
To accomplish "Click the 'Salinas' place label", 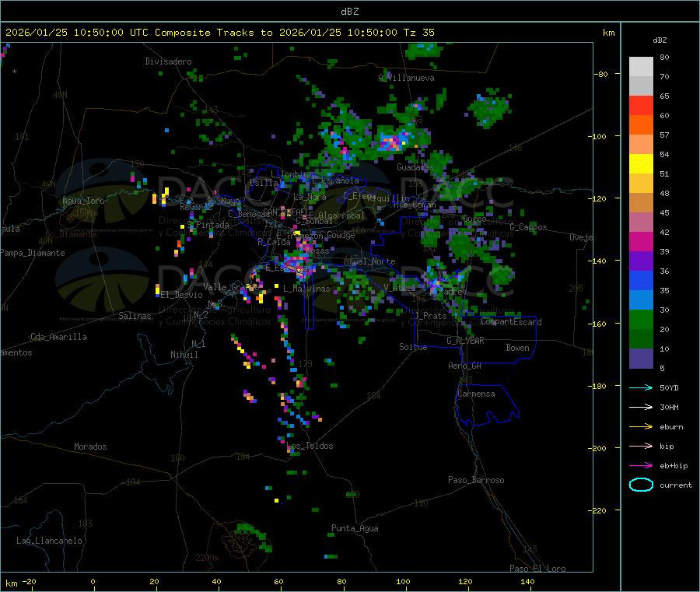I will (x=135, y=316).
